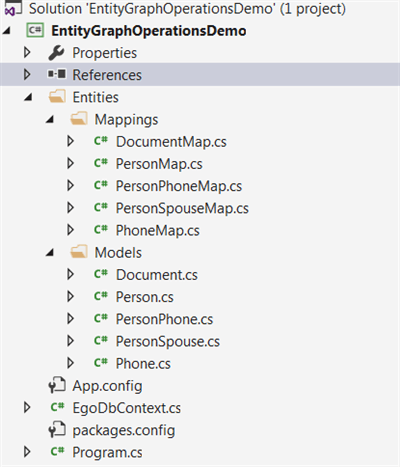The width and height of the screenshot is (400, 467).
Task: Expand the Program.cs node arrow
Action: click(x=27, y=452)
